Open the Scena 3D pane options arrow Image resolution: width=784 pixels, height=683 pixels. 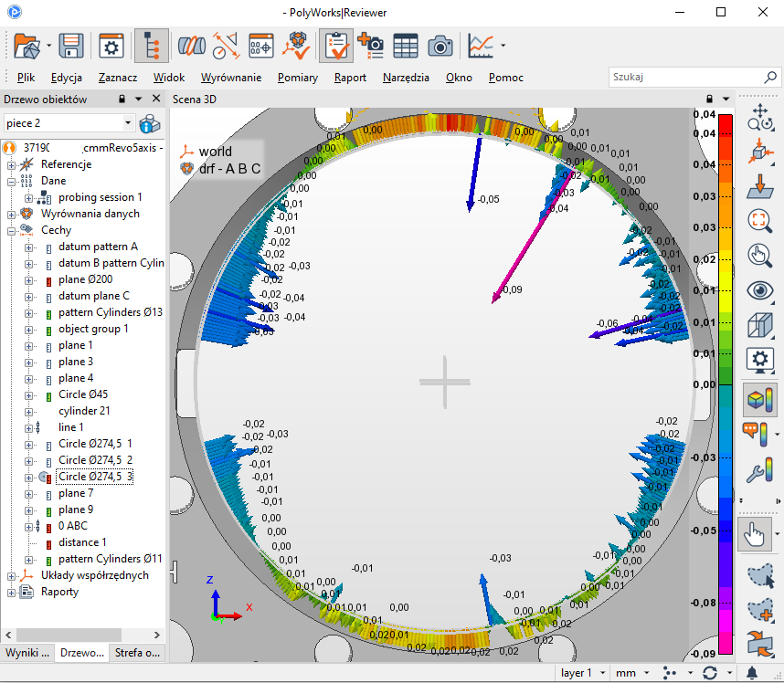click(x=726, y=99)
